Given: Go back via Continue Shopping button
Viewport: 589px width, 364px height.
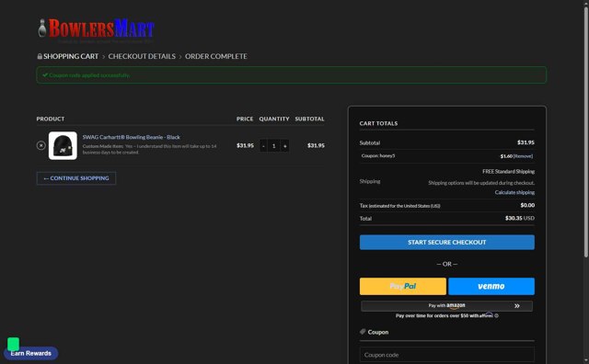Looking at the screenshot, I should coord(76,178).
